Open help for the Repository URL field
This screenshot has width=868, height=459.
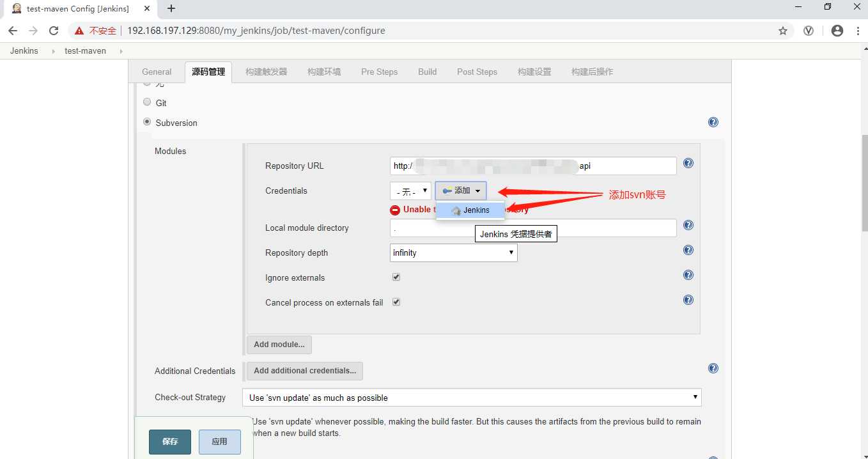[688, 163]
